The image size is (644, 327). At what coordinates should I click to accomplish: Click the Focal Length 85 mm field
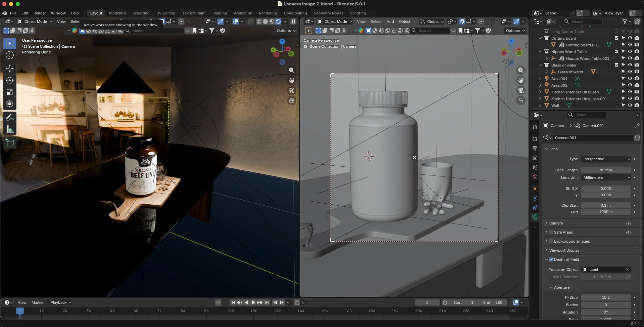(x=606, y=170)
